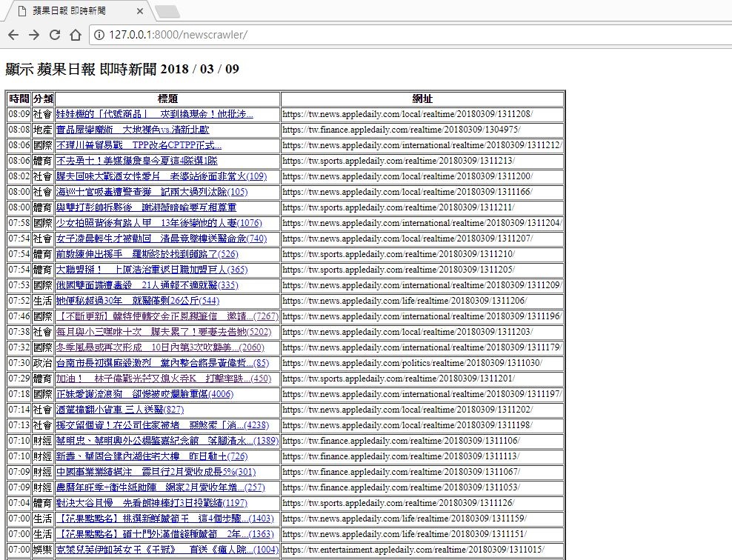Image resolution: width=732 pixels, height=560 pixels.
Task: Click the URL text ending in 1311212/
Action: (x=422, y=145)
